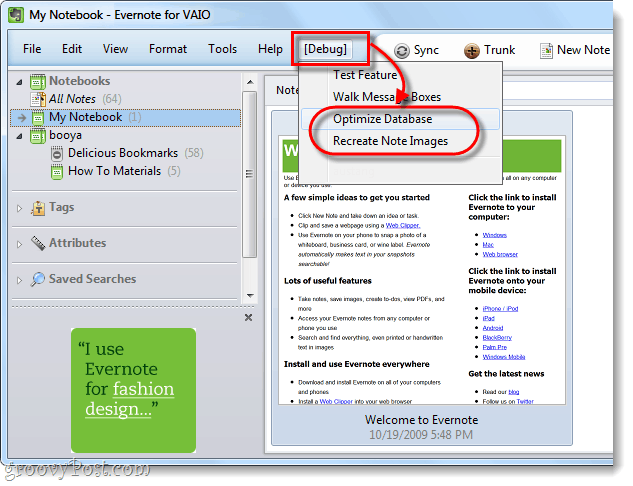Expand the Attributes section
Image resolution: width=633 pixels, height=486 pixels.
click(x=19, y=244)
